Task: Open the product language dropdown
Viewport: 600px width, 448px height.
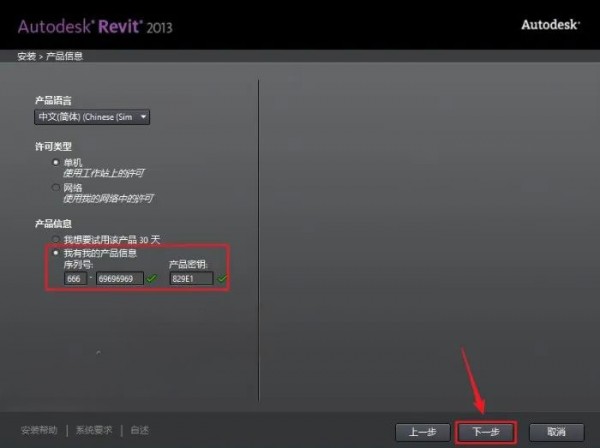Action: 92,117
